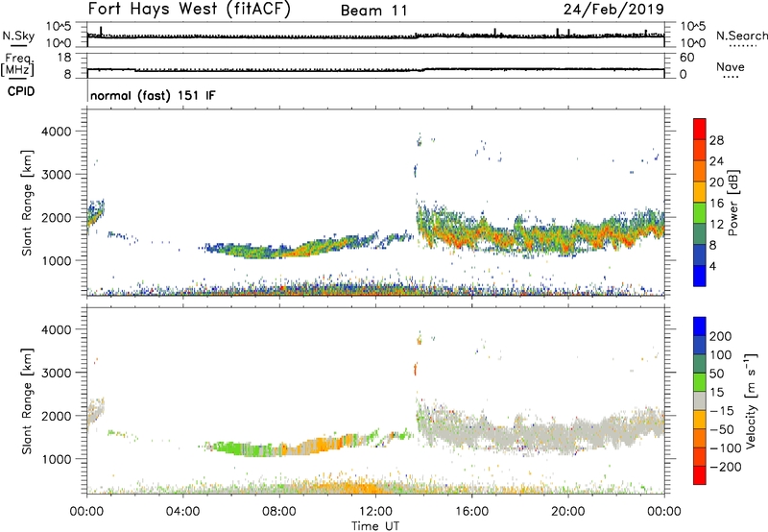768x532 pixels.
Task: Click the '60' tick on the Nave axis
Action: 687,58
